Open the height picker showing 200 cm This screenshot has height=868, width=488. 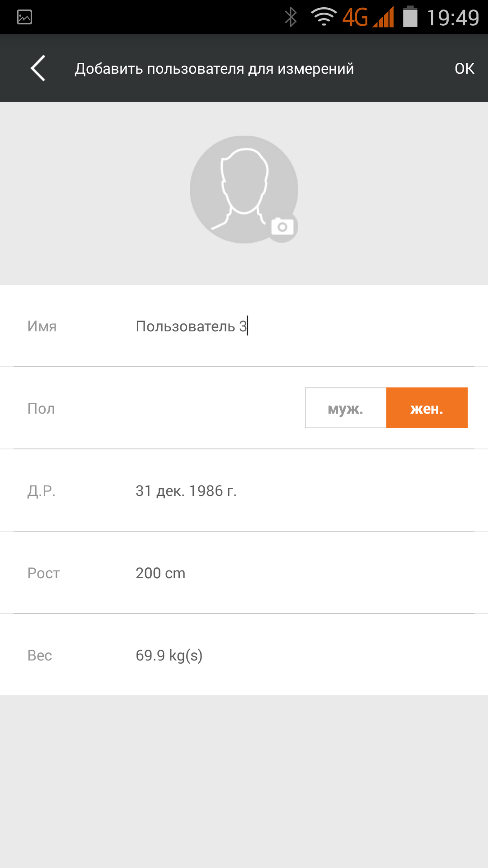pos(160,573)
